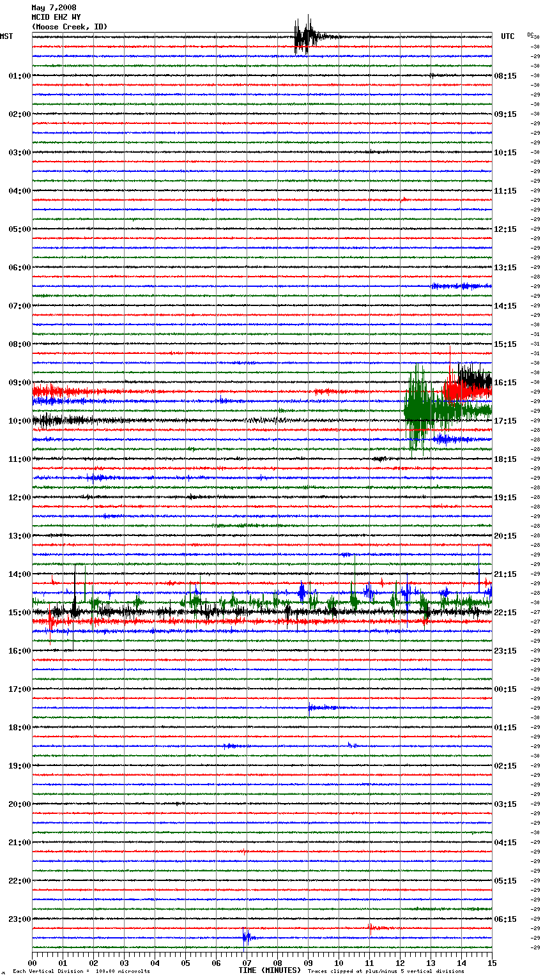The height and width of the screenshot is (980, 543).
Task: Click the "12:00" MST time label
Action: pyautogui.click(x=19, y=498)
